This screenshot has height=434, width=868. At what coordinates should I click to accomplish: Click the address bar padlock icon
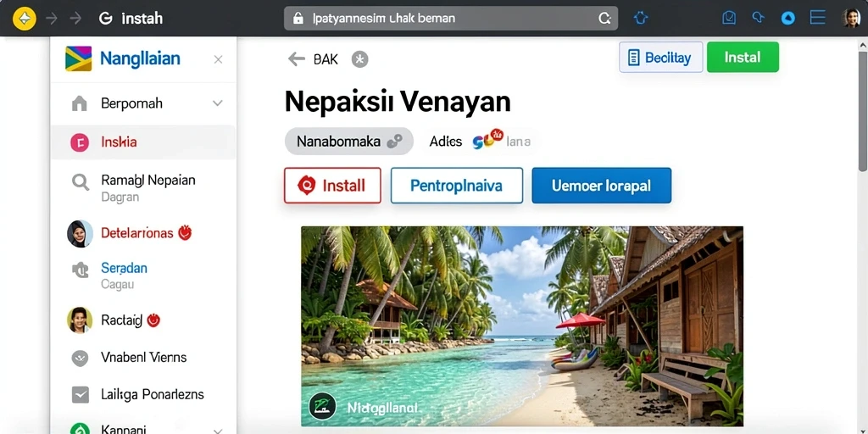(x=298, y=19)
